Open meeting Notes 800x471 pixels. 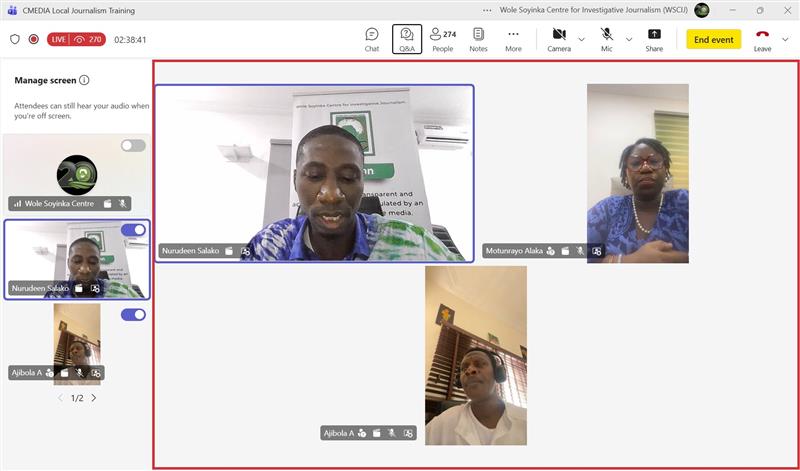478,39
